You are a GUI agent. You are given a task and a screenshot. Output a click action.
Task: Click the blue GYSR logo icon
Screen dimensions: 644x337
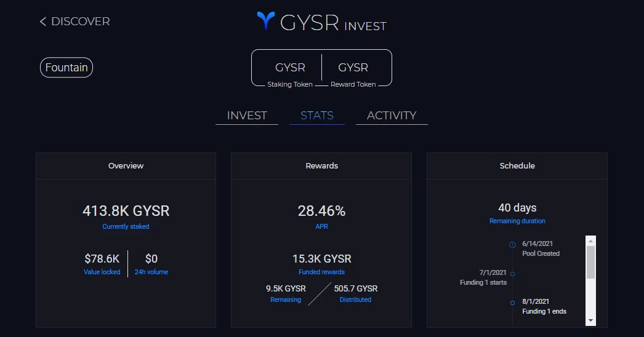[x=266, y=20]
